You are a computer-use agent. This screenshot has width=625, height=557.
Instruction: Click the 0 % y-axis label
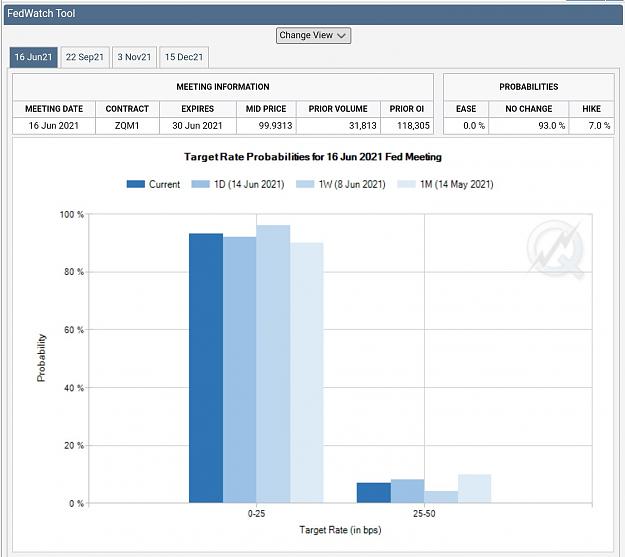(76, 504)
